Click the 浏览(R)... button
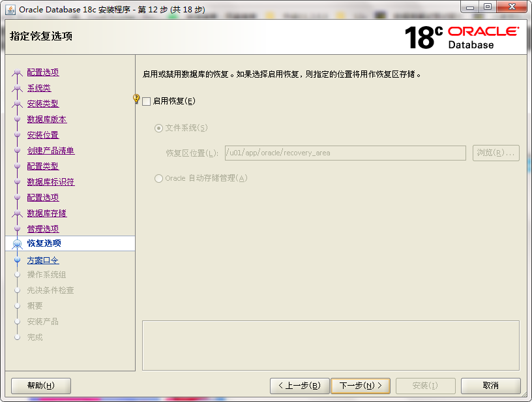This screenshot has width=532, height=402. (x=495, y=153)
